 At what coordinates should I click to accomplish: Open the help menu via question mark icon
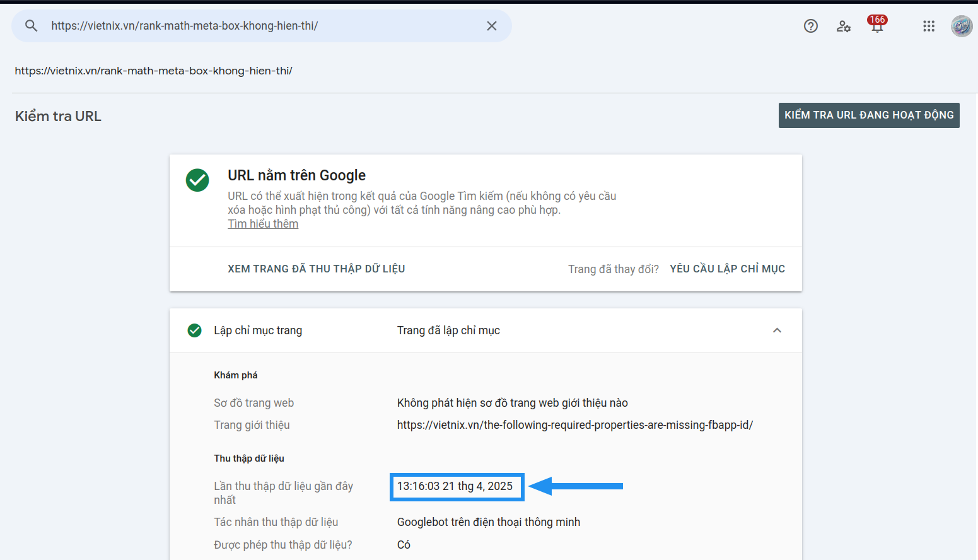pyautogui.click(x=810, y=26)
